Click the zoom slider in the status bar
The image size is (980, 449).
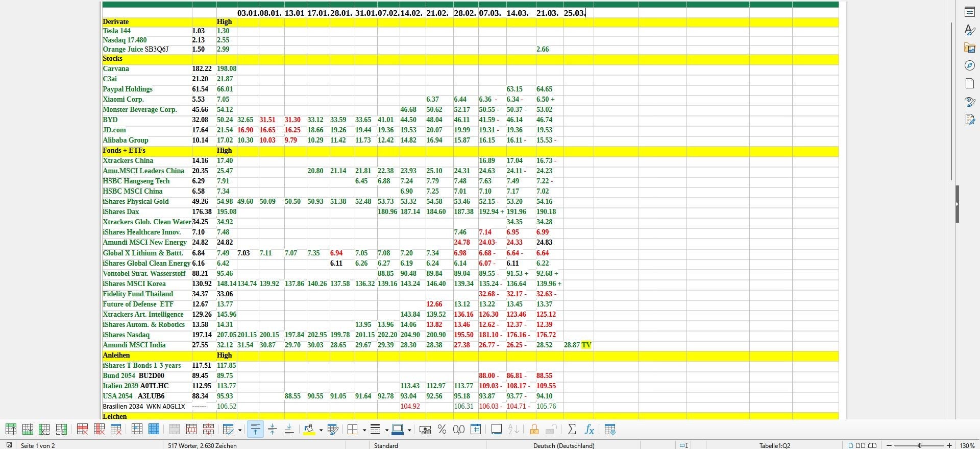pyautogui.click(x=919, y=445)
